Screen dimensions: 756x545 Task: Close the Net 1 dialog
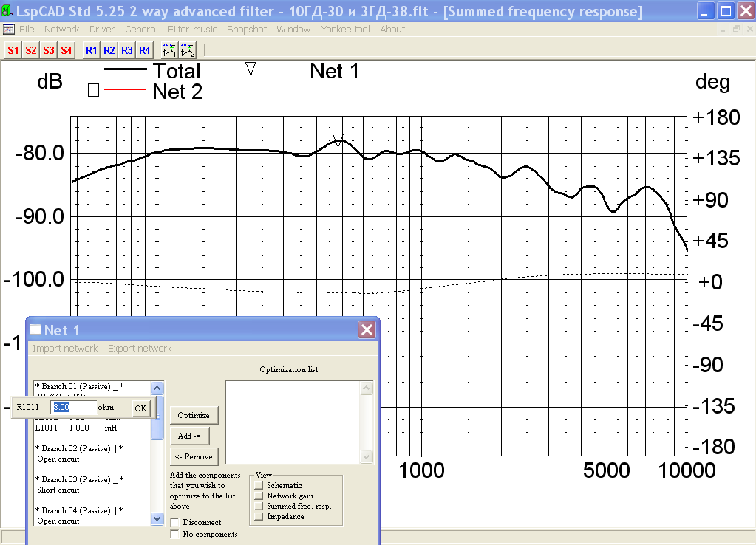point(367,330)
